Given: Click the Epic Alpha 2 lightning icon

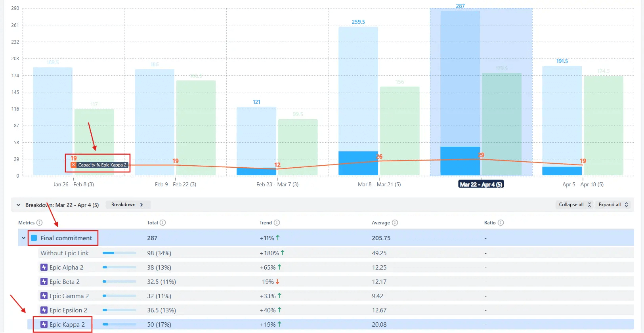Looking at the screenshot, I should pyautogui.click(x=44, y=268).
